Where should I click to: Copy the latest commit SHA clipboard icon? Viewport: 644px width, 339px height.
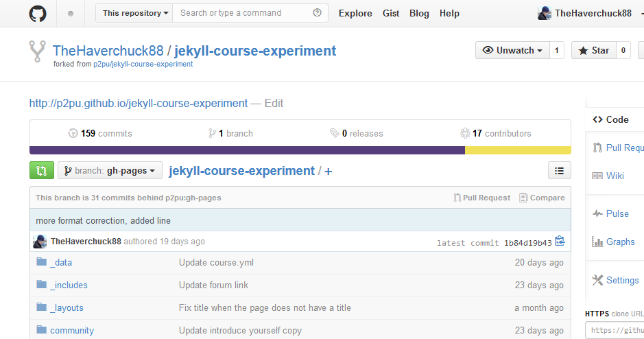560,241
